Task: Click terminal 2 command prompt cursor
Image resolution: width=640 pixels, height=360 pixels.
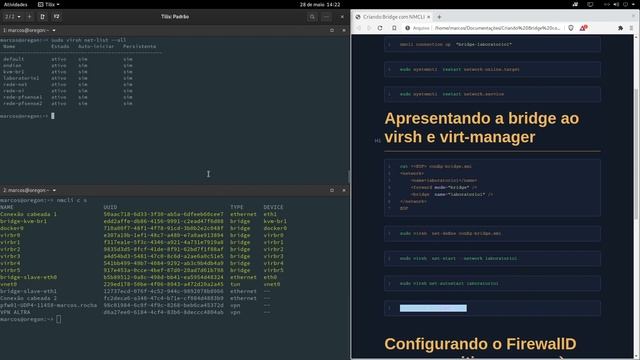Action: [x=59, y=319]
